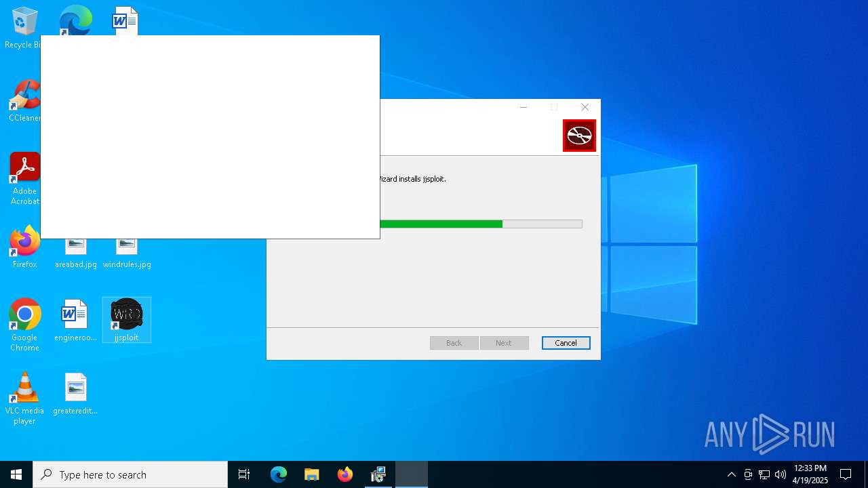Minimize the jjsploit installer window
Screen dimensions: 868x488
pyautogui.click(x=524, y=107)
